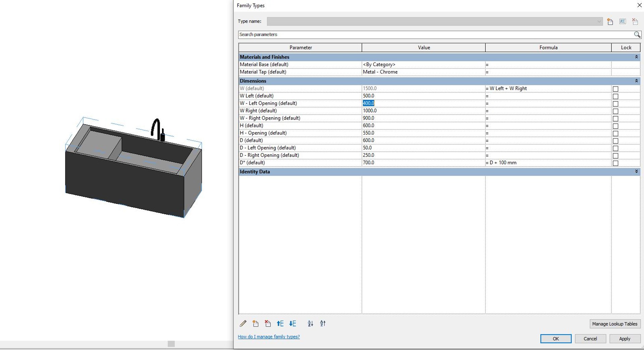The image size is (644, 350).
Task: Click the Cancel button
Action: point(590,339)
